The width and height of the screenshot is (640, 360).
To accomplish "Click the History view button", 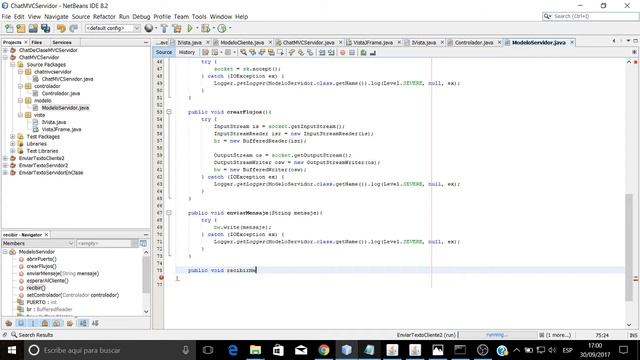I will point(187,52).
